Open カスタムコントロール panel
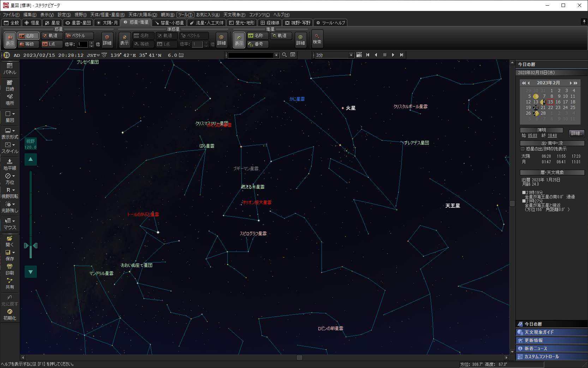This screenshot has height=368, width=588. point(552,357)
